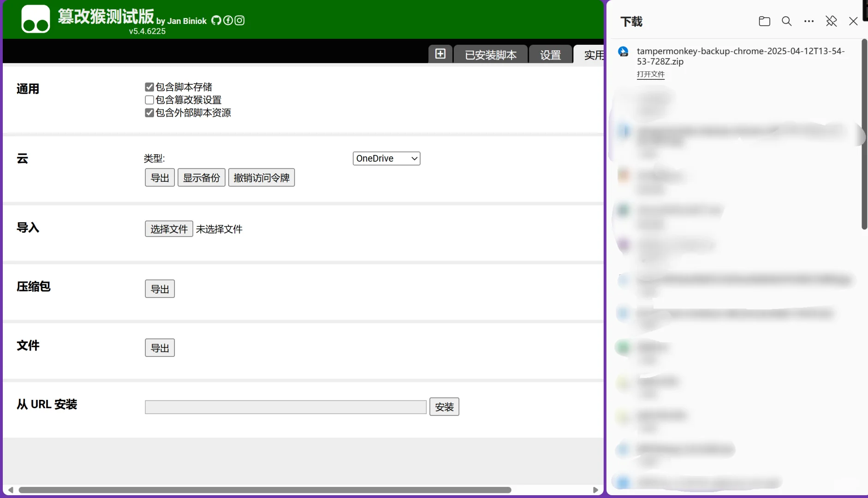Click the zip file icon for tampermonkey backup
This screenshot has width=868, height=498.
[624, 52]
